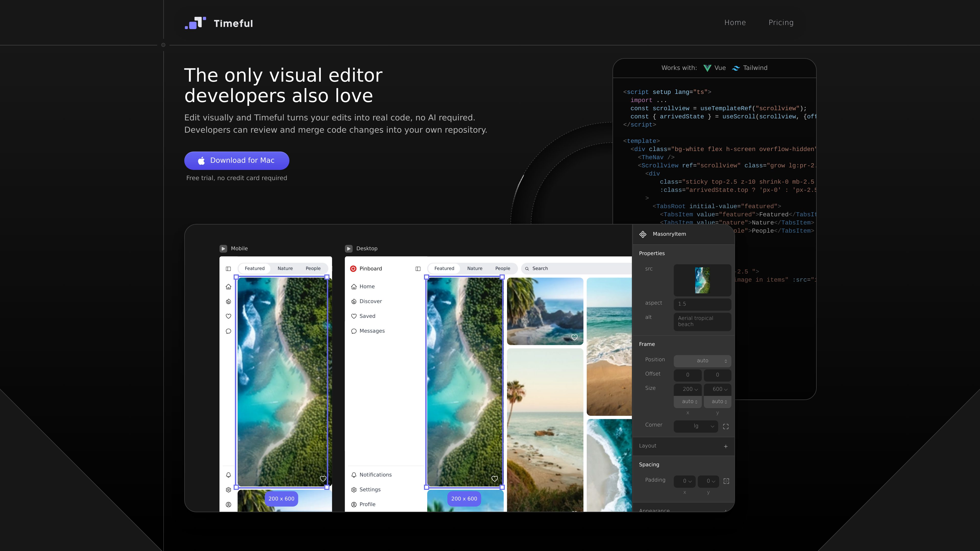Select the Featured tab in Desktop
980x551 pixels.
[x=444, y=268]
